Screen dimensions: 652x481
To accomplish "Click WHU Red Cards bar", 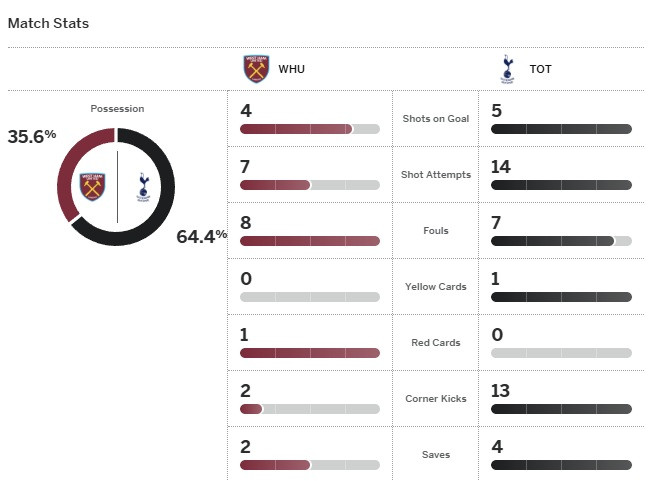I will [310, 353].
